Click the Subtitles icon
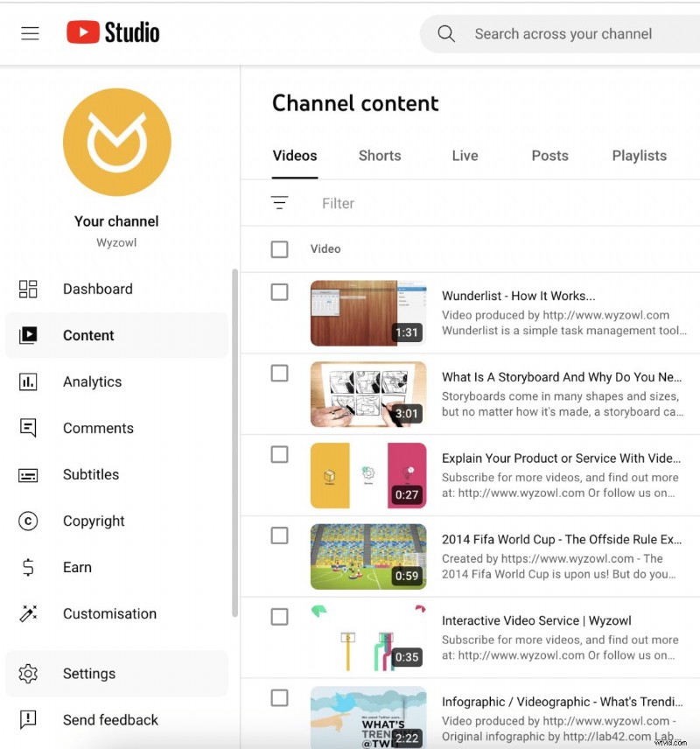The height and width of the screenshot is (749, 700). click(28, 475)
